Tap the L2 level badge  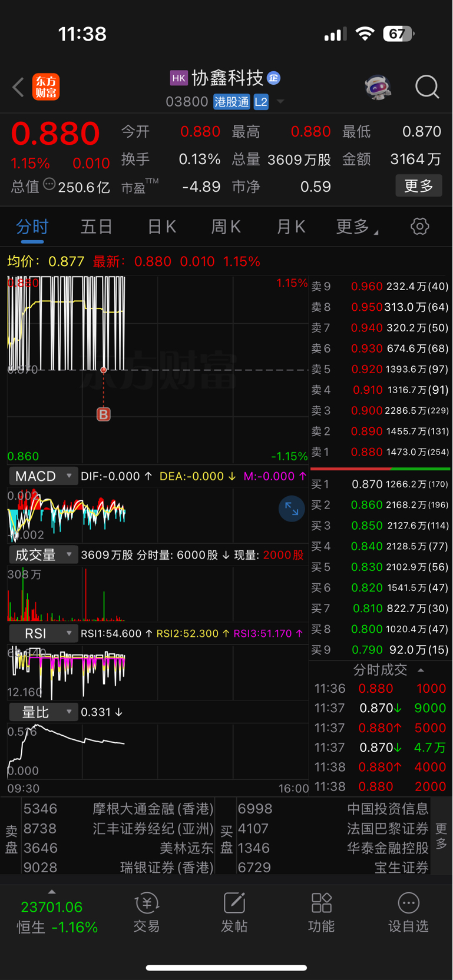point(261,102)
